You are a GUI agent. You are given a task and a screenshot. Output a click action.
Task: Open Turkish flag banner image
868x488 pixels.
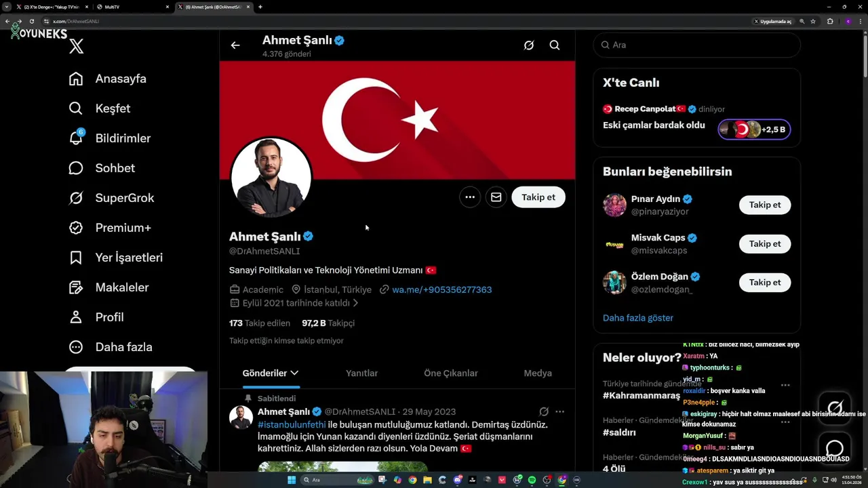[x=397, y=120]
